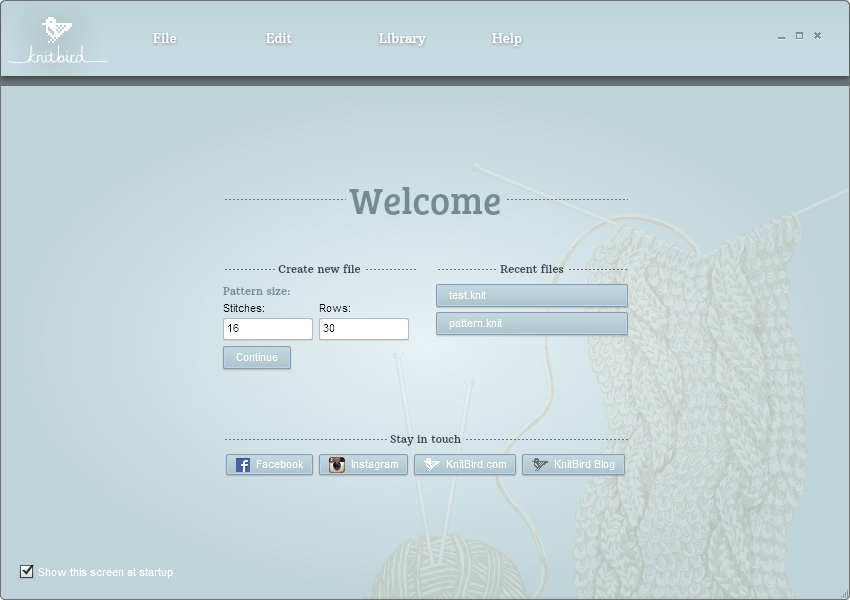850x600 pixels.
Task: Click the Stitches input field
Action: 268,329
